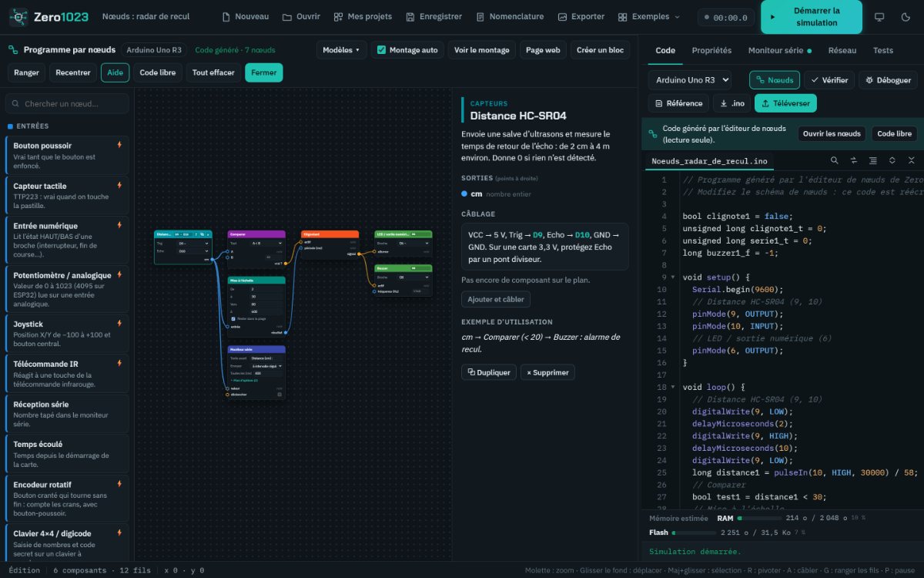Open the Tests tab
Screen dimensions: 924x578
pyautogui.click(x=883, y=50)
